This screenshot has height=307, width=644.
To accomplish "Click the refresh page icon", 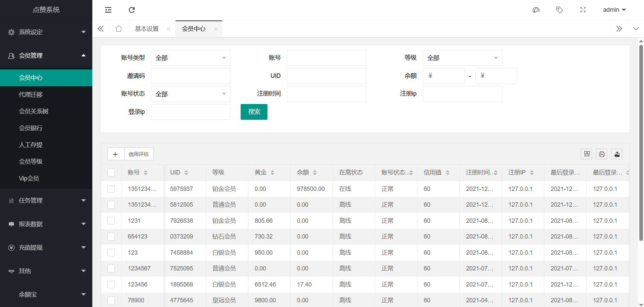I will click(x=132, y=10).
